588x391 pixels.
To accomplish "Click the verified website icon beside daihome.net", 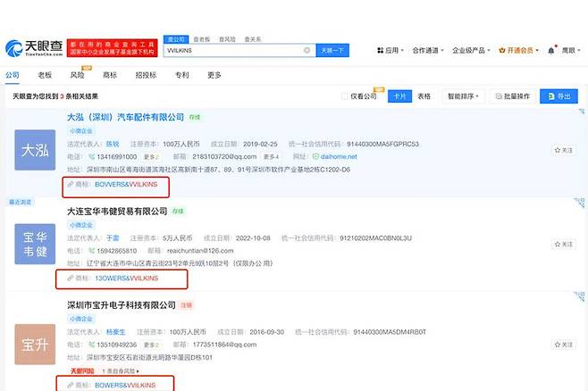I will point(315,156).
